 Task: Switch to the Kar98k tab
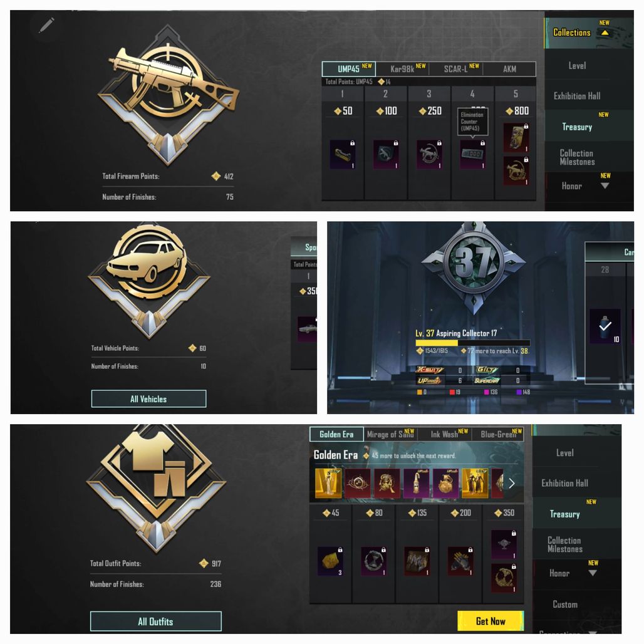tap(402, 69)
